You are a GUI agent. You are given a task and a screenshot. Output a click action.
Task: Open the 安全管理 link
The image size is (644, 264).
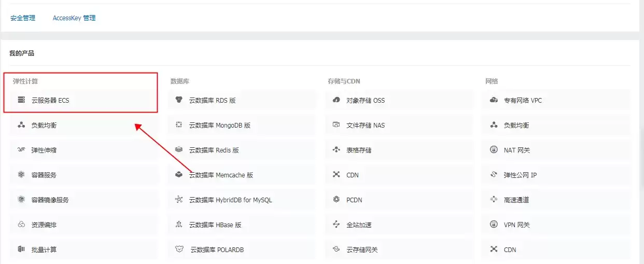point(23,18)
